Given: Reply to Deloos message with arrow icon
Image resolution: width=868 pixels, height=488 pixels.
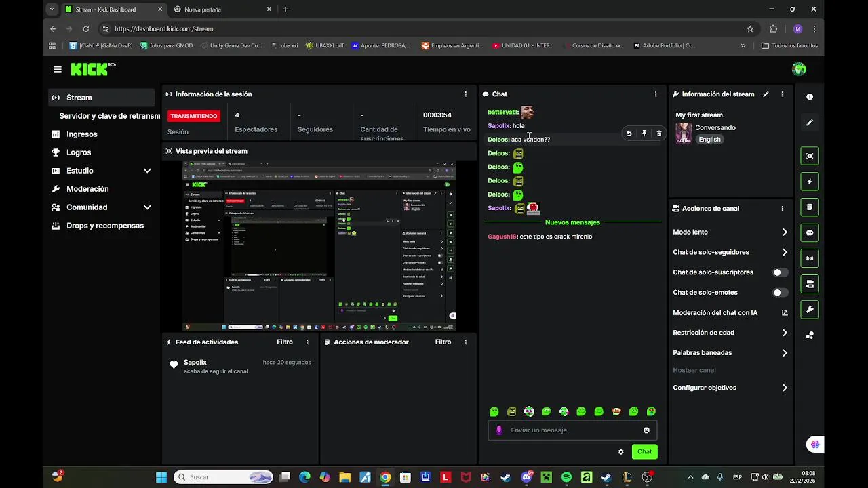Looking at the screenshot, I should click(629, 134).
